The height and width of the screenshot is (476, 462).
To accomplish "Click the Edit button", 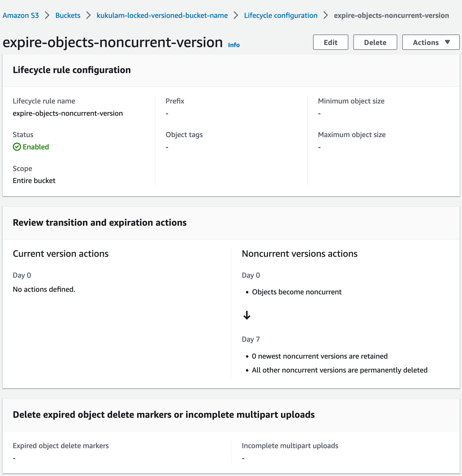I will tap(330, 42).
